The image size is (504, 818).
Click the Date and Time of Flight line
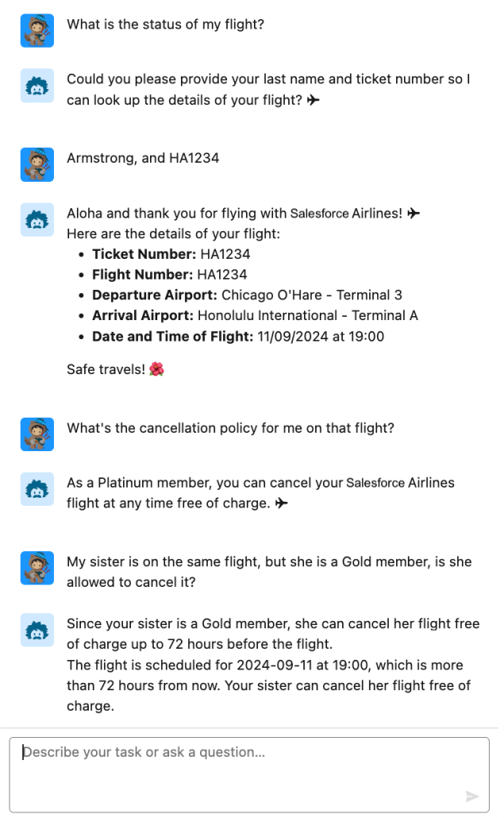coord(237,337)
